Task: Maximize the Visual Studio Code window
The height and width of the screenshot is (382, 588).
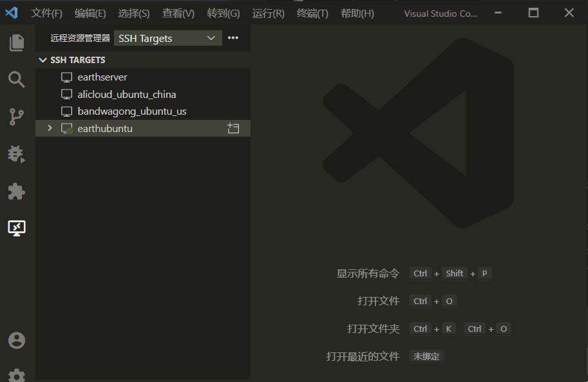Action: [x=533, y=13]
